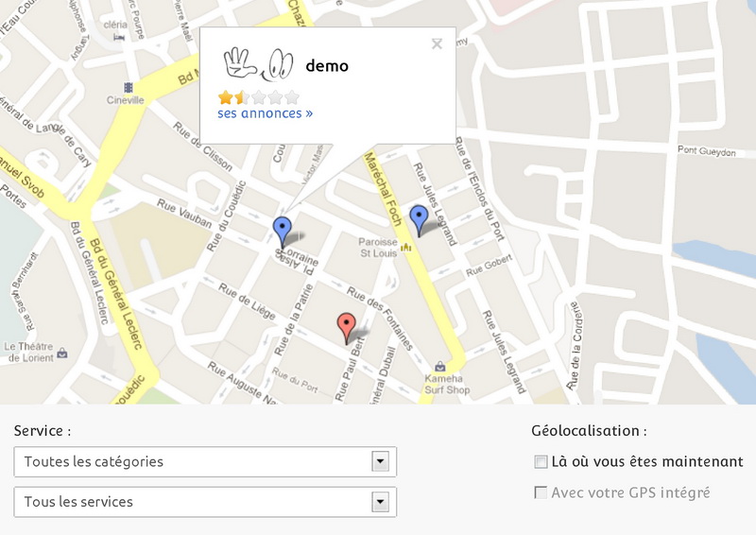This screenshot has width=756, height=535.
Task: Click the 'Maréchal Foch' street label
Action: point(383,189)
